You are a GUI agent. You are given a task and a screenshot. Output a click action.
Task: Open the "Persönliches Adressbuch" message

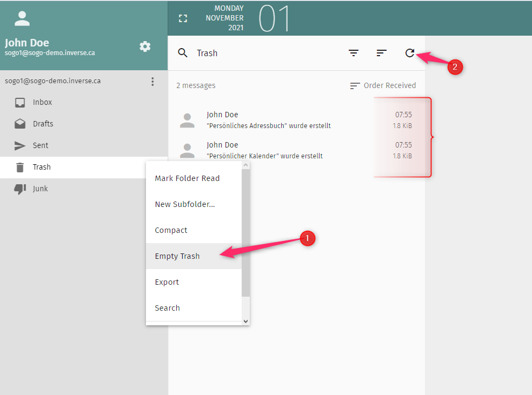point(268,120)
